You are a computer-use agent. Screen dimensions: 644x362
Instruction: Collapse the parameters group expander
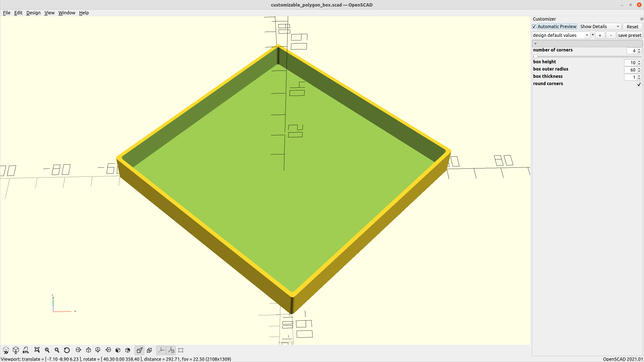tap(535, 43)
